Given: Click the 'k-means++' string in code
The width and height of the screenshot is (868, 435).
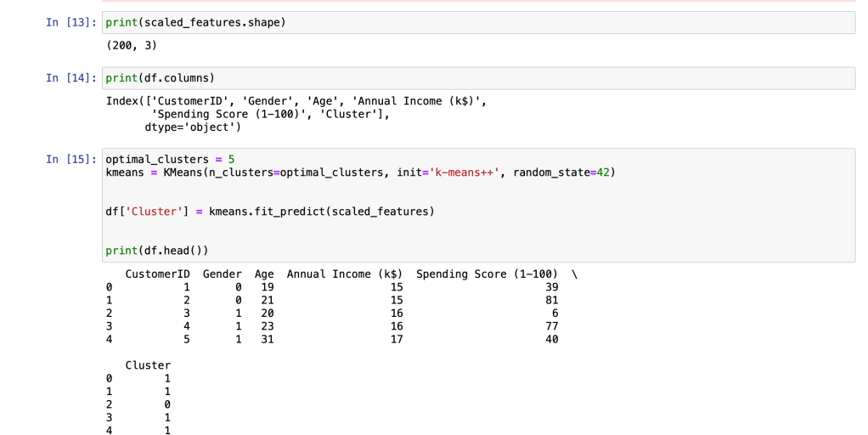Looking at the screenshot, I should pos(466,172).
